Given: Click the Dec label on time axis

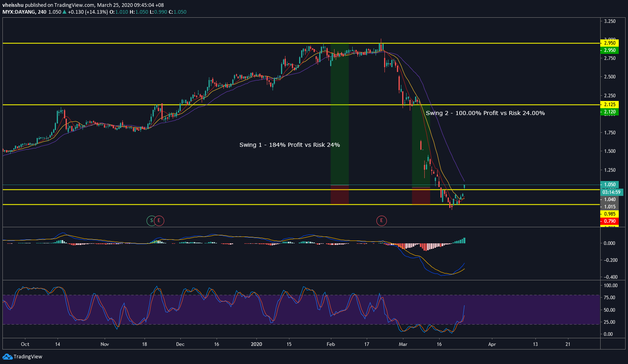Looking at the screenshot, I should (180, 344).
